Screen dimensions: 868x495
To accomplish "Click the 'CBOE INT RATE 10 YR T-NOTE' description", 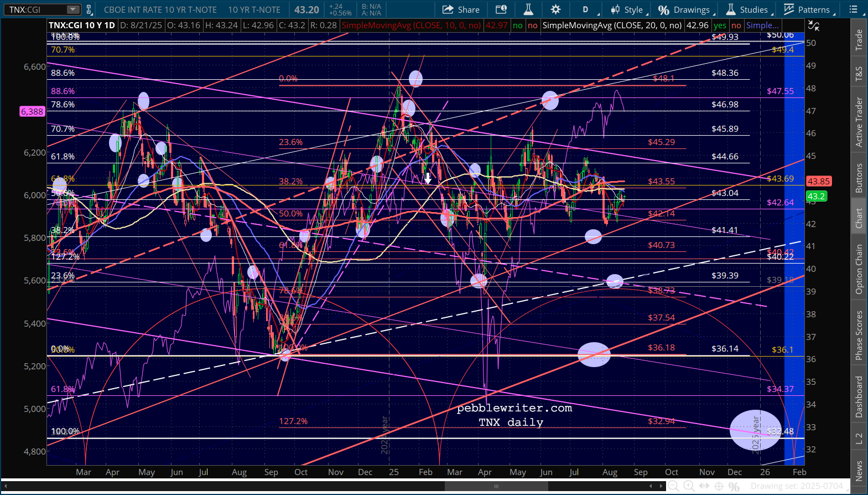I will click(160, 9).
